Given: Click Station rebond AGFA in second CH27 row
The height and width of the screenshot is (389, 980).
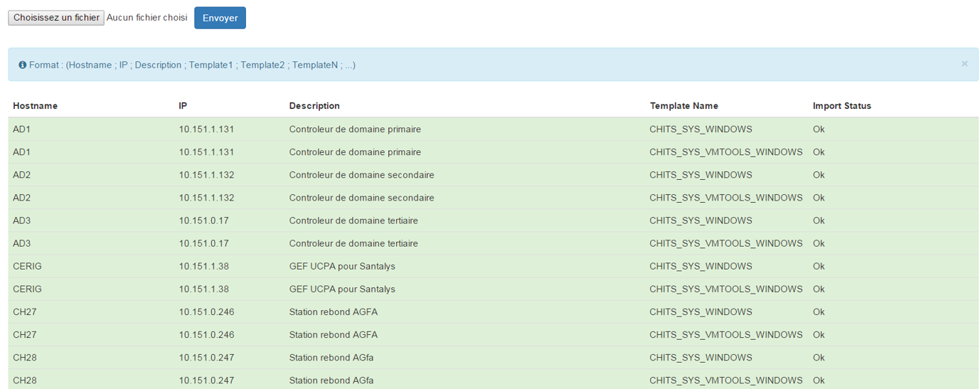Looking at the screenshot, I should [x=333, y=334].
